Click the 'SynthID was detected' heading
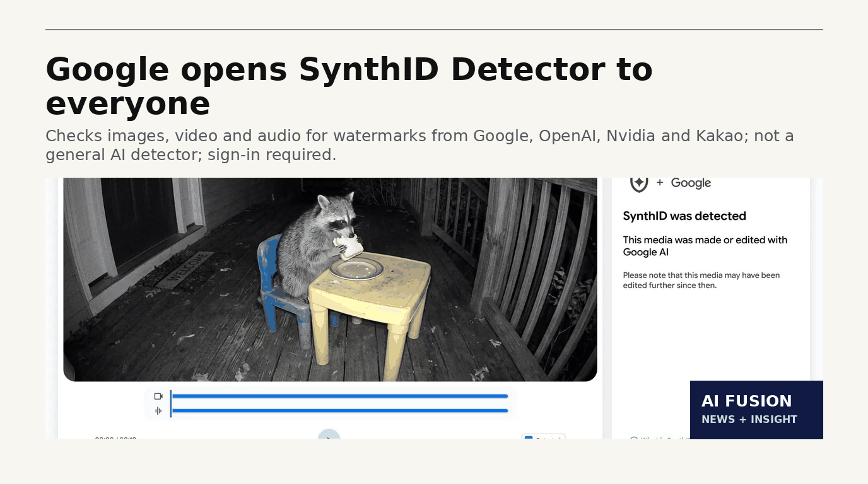This screenshot has width=868, height=484. pos(684,216)
